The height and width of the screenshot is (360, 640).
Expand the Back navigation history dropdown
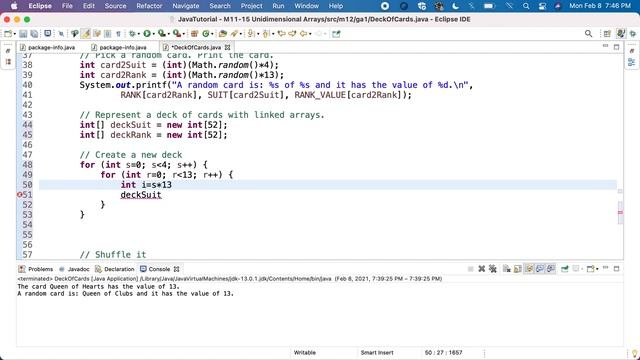click(310, 34)
